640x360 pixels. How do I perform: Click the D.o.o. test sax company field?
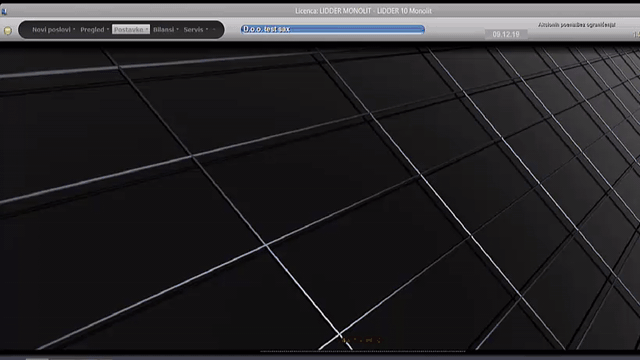[x=333, y=29]
